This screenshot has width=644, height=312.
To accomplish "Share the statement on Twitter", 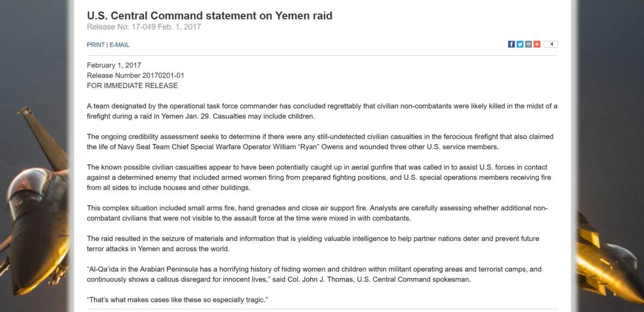I will (x=520, y=45).
